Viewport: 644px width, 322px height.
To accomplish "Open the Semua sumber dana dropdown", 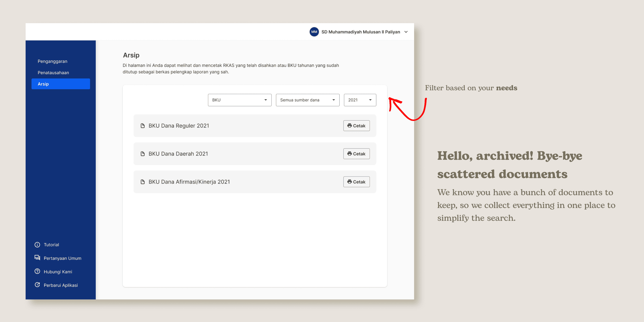I will click(x=308, y=100).
